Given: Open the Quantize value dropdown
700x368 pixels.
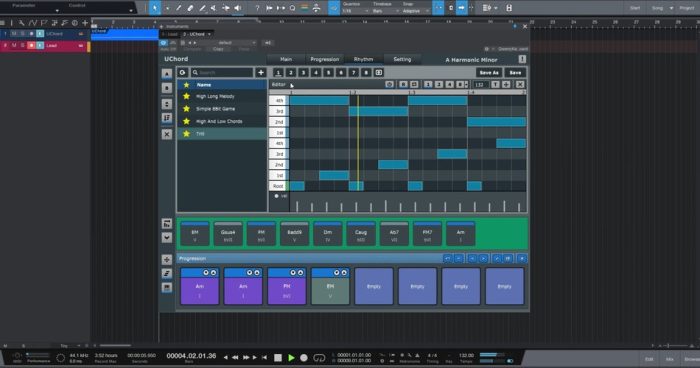Looking at the screenshot, I should coord(355,11).
